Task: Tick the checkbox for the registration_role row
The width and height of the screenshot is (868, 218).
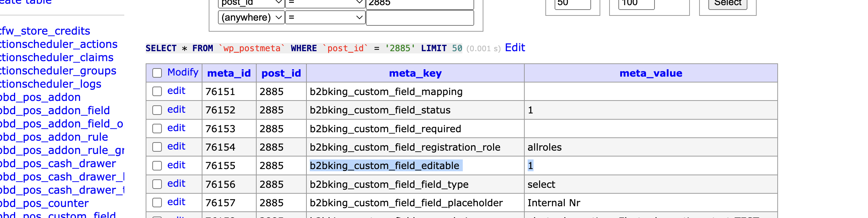Action: (157, 147)
